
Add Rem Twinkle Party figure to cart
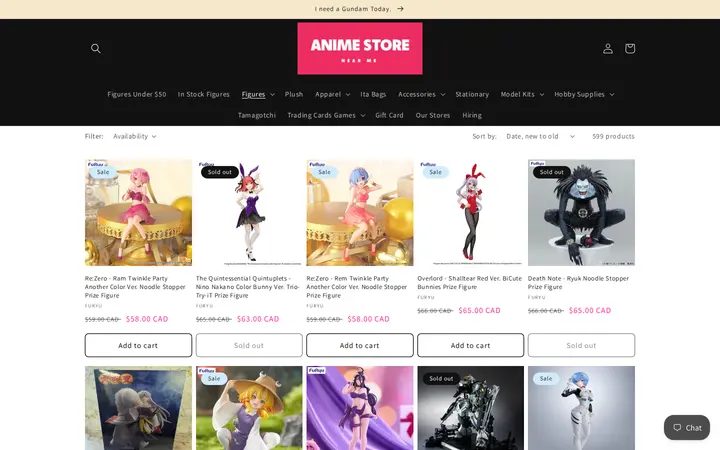[x=360, y=345]
